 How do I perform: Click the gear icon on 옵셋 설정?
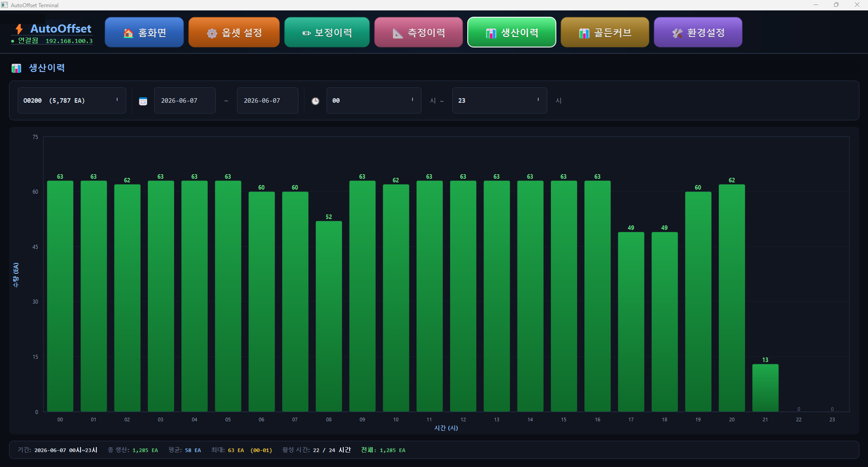(x=212, y=33)
